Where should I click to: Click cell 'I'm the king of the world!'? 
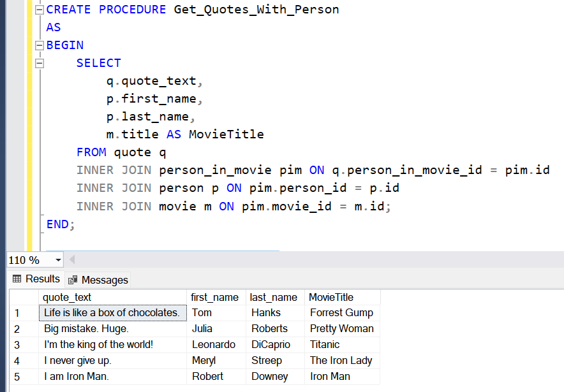pyautogui.click(x=112, y=345)
